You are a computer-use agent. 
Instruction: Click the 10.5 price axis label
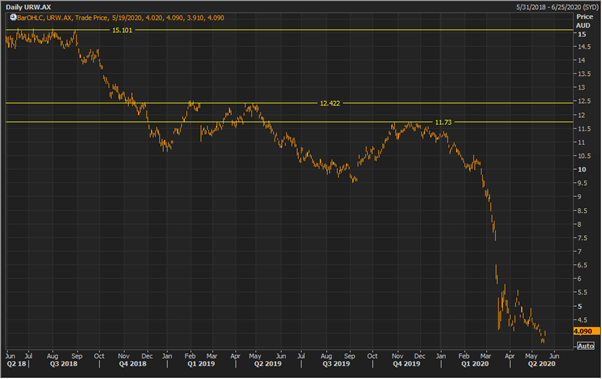584,156
